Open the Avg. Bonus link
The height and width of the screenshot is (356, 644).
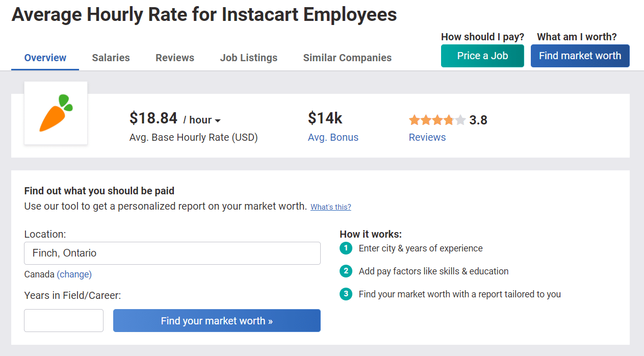click(x=333, y=137)
